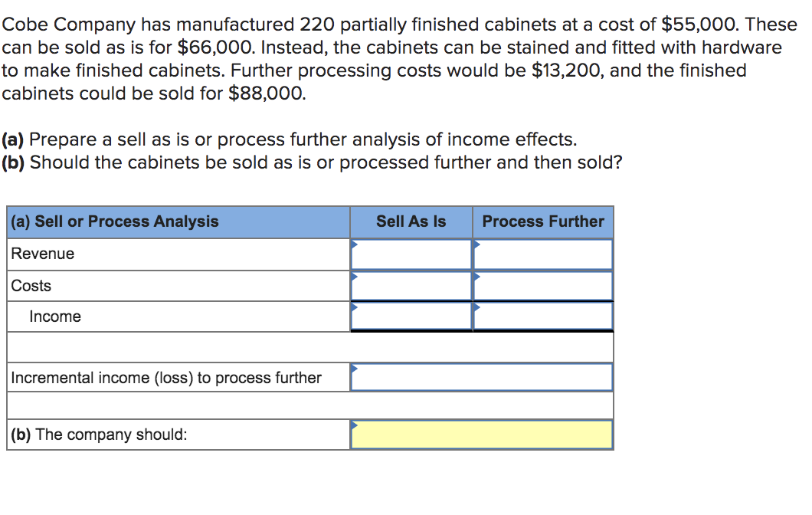Screen dimensions: 812x515
Task: Click blue triangle marker in Income Process Further cell
Action: [x=477, y=307]
